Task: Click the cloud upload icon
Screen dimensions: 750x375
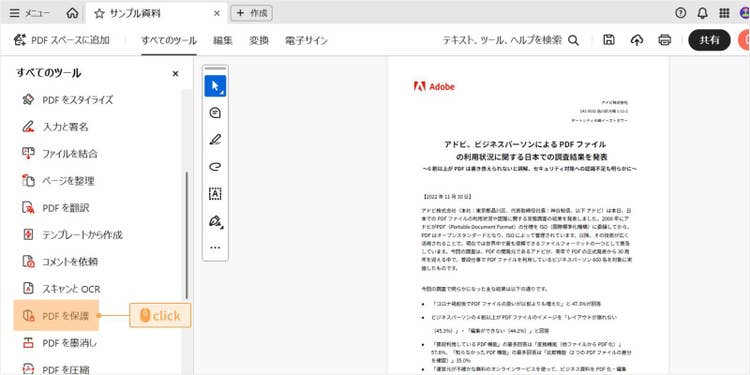Action: (637, 40)
